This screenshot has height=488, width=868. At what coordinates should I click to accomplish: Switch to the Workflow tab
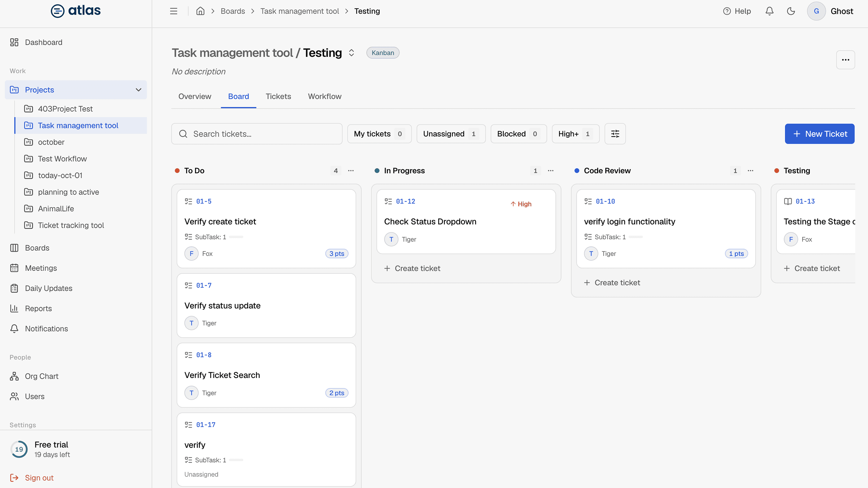[x=325, y=97]
